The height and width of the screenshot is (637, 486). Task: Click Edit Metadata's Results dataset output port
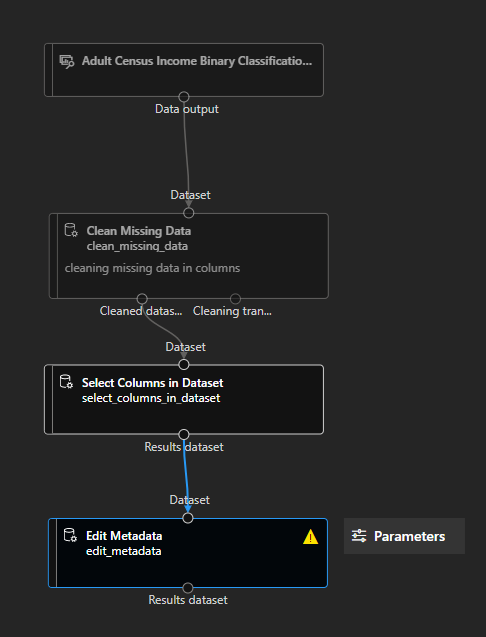188,587
